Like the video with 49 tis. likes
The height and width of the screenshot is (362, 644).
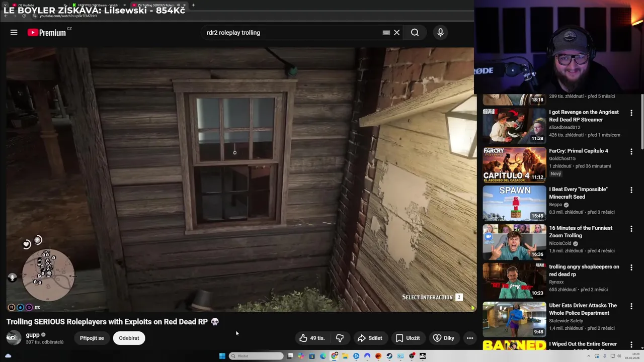312,338
